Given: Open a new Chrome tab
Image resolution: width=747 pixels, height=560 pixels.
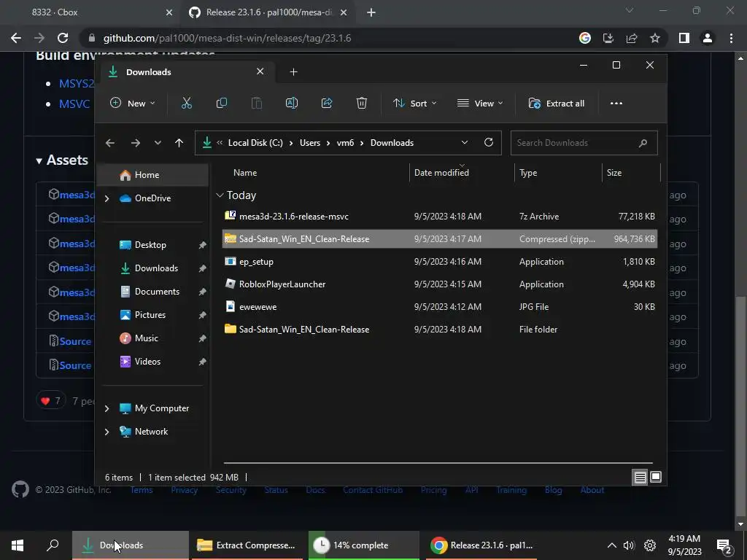Looking at the screenshot, I should (371, 13).
